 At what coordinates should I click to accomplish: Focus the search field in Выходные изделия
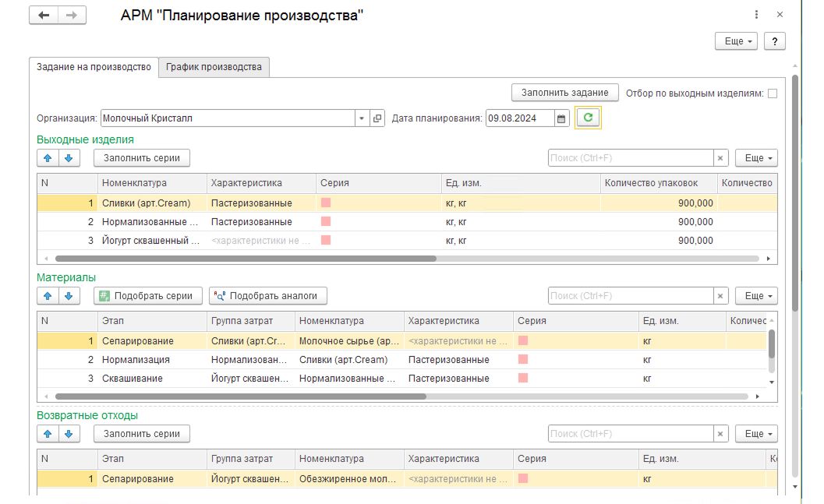[x=631, y=158]
